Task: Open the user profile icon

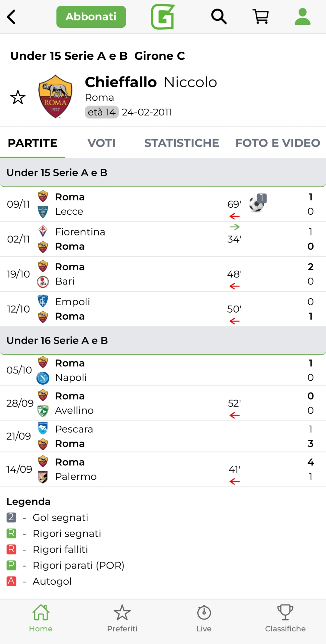Action: [x=302, y=17]
